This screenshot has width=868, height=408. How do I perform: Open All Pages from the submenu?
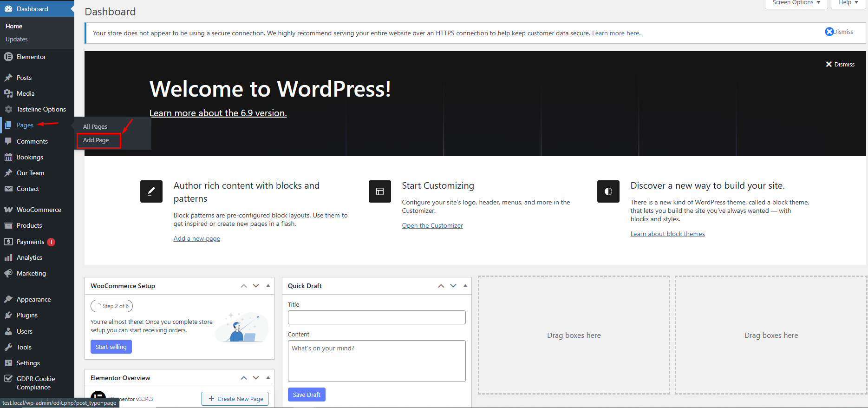pyautogui.click(x=95, y=126)
